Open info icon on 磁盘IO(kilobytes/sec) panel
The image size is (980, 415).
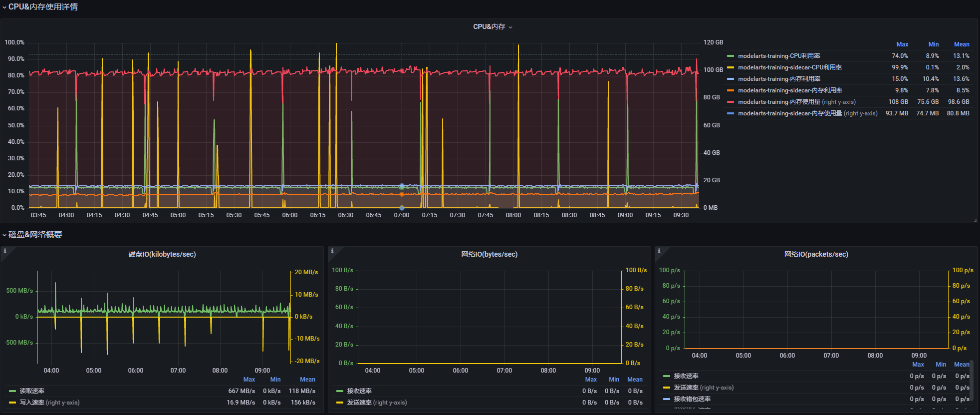coord(5,251)
